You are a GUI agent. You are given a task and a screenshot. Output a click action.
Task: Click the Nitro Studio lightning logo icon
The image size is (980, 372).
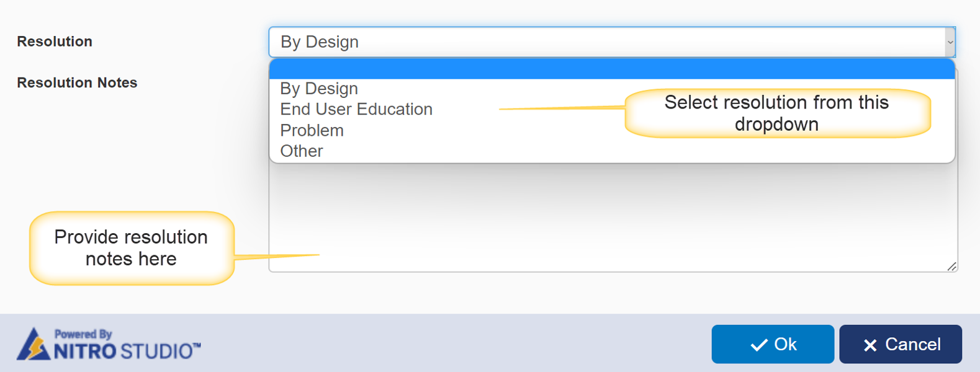click(33, 345)
